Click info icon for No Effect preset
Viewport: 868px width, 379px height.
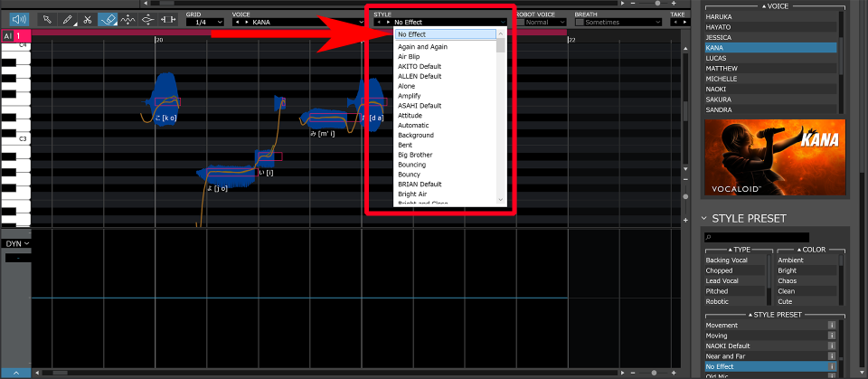[832, 367]
